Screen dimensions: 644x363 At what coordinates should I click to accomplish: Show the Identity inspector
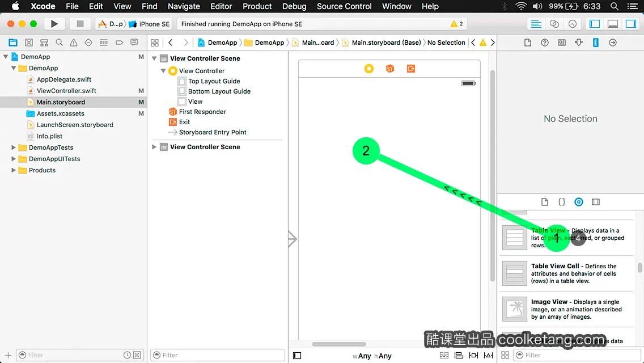[x=561, y=43]
